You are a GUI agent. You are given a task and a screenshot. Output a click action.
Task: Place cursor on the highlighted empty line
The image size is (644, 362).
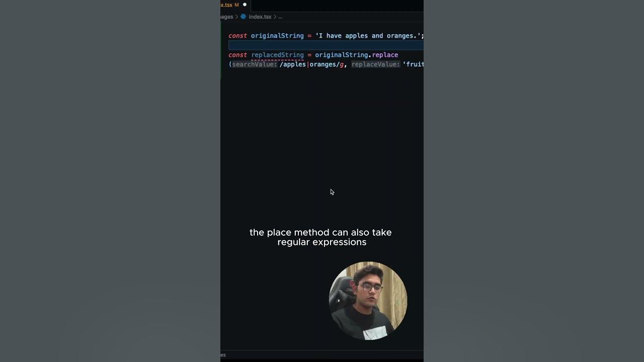(326, 45)
